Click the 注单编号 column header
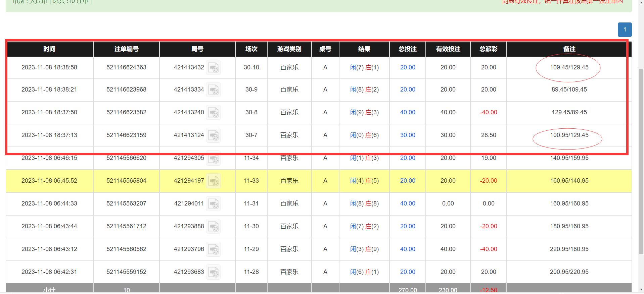644x294 pixels. pyautogui.click(x=126, y=49)
